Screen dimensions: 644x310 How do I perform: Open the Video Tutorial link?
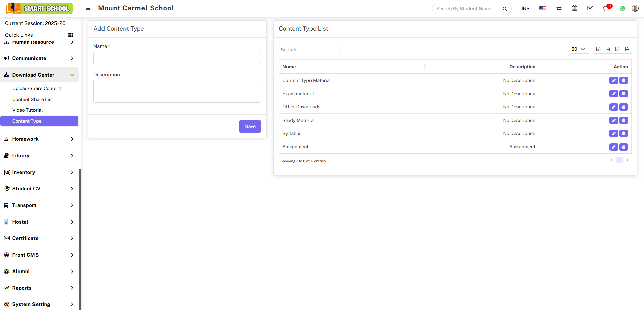[x=27, y=110]
